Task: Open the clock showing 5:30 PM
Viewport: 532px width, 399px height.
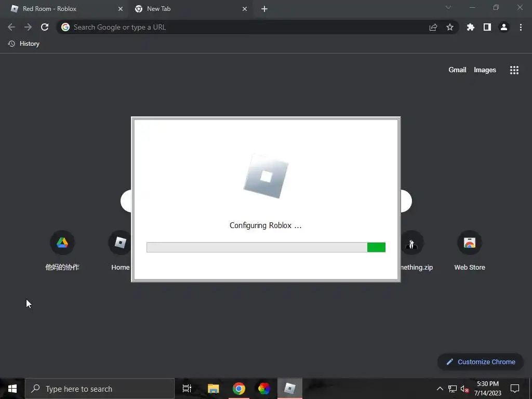Action: 487,389
